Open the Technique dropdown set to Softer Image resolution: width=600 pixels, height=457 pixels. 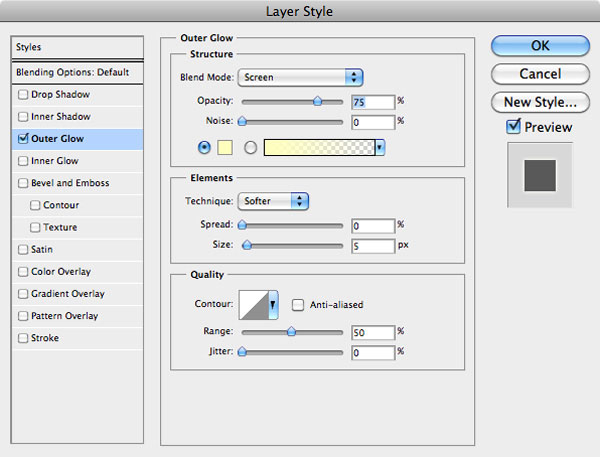pyautogui.click(x=273, y=201)
